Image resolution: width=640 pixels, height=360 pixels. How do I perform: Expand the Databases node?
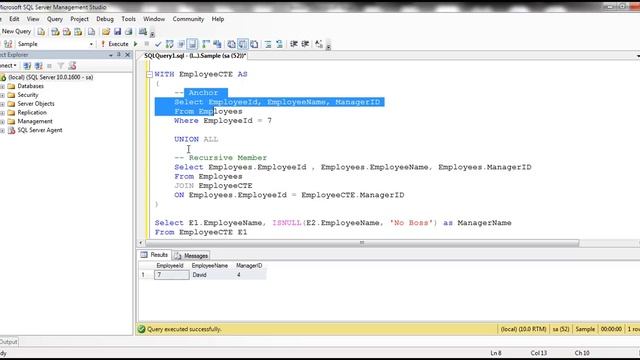pos(2,87)
